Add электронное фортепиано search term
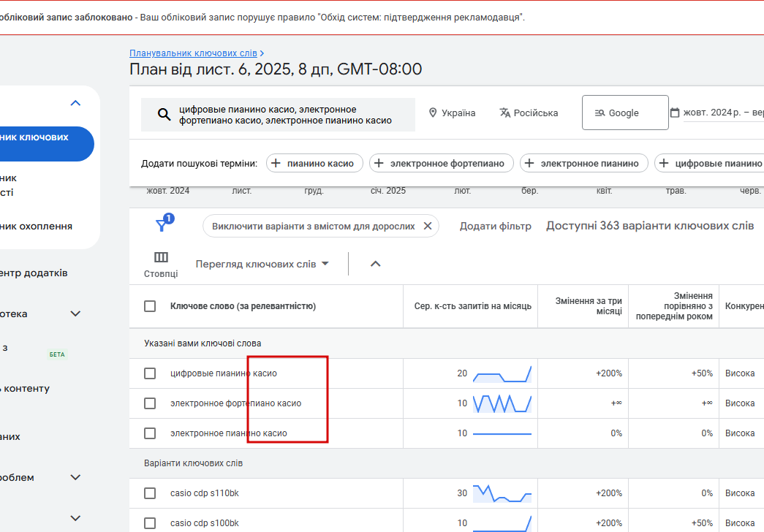The height and width of the screenshot is (532, 764). click(x=442, y=163)
